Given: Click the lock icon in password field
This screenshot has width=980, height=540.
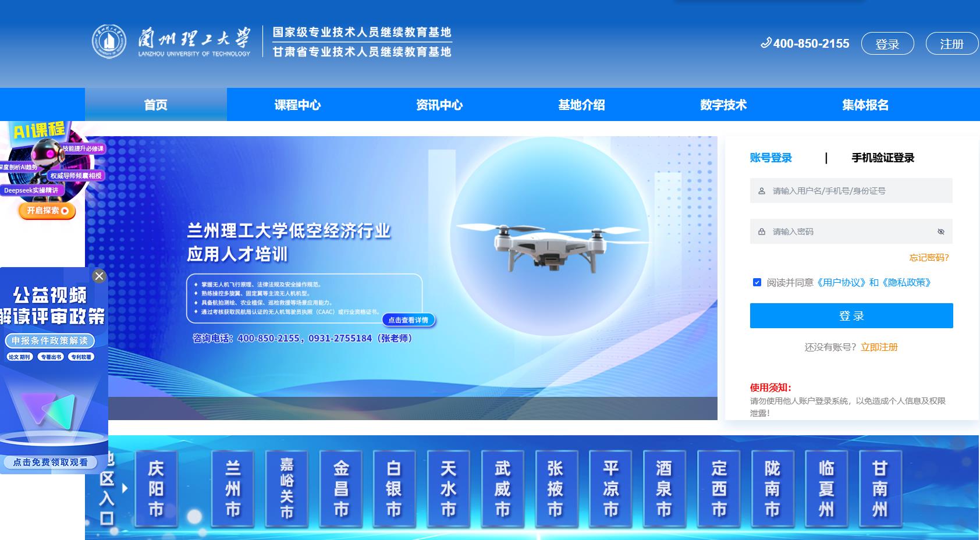Looking at the screenshot, I should tap(761, 232).
